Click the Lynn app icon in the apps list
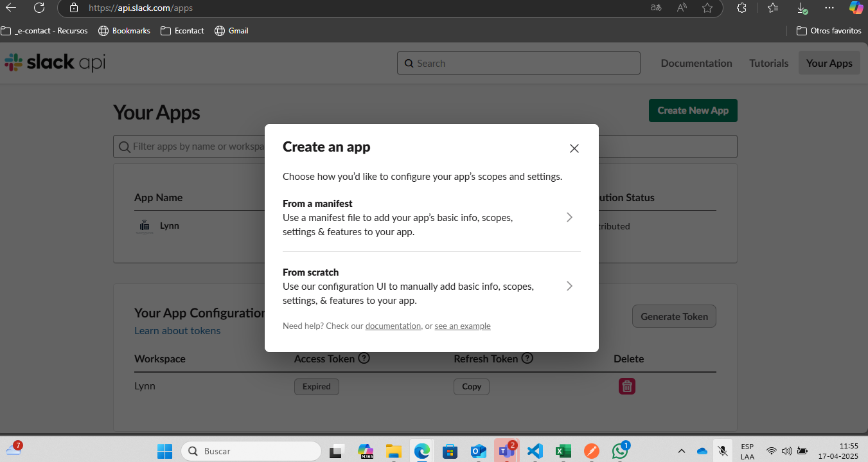 (145, 226)
